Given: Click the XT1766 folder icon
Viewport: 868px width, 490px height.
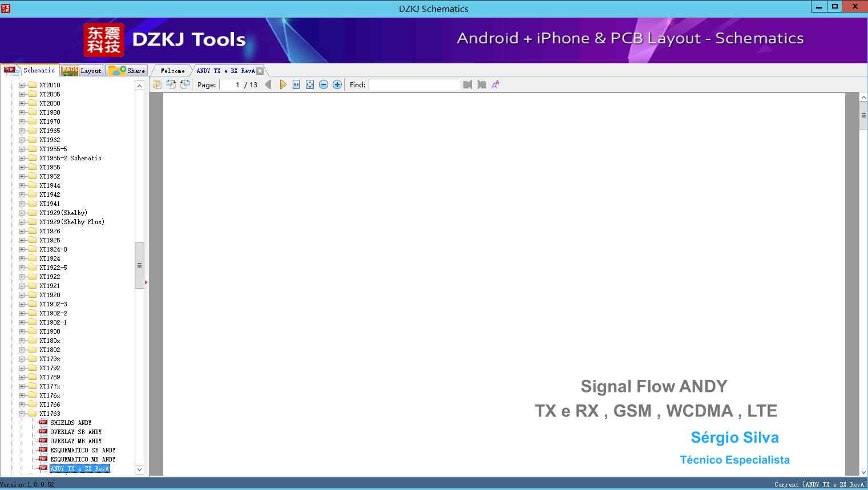Looking at the screenshot, I should pos(33,404).
